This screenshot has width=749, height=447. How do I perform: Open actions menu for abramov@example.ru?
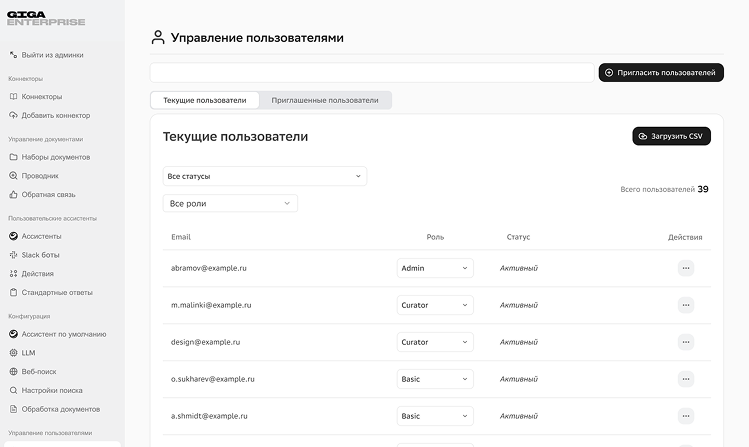(x=685, y=268)
